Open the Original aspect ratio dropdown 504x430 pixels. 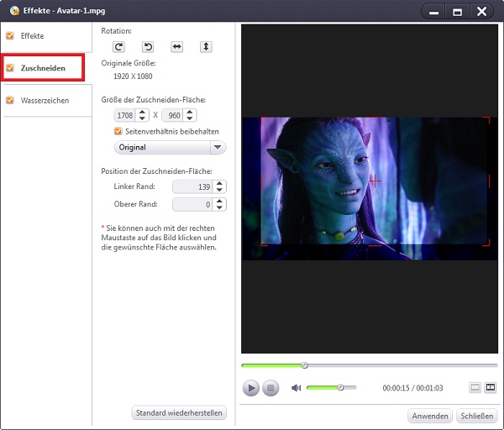(170, 147)
